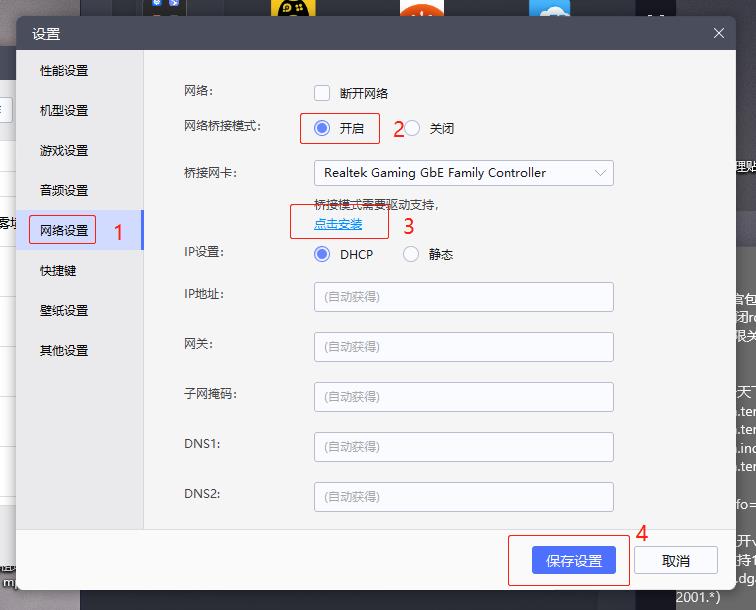The image size is (756, 610).
Task: Open 性能设置 in the sidebar
Action: [64, 71]
